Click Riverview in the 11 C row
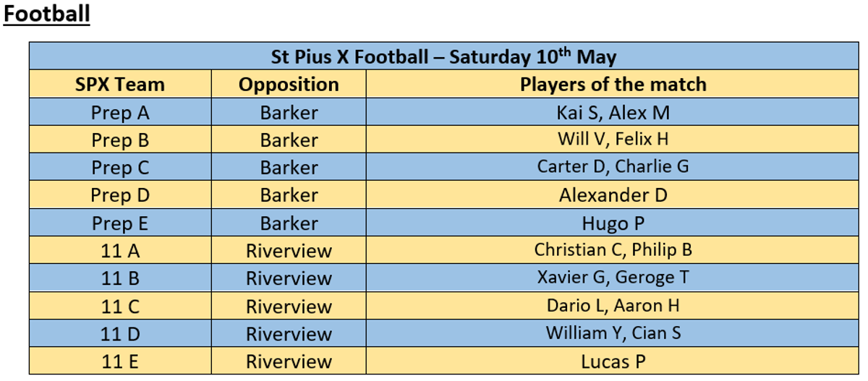Viewport: 868px width, 381px height. click(x=289, y=307)
